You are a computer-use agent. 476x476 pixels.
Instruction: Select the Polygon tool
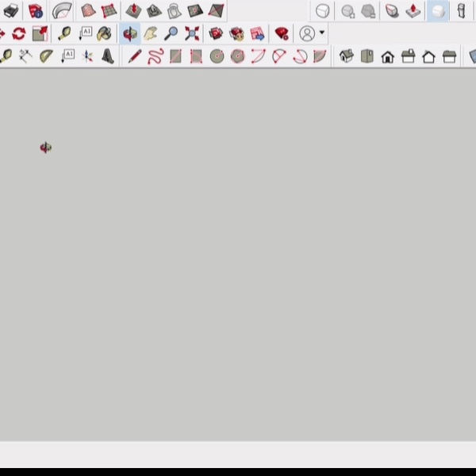(238, 56)
